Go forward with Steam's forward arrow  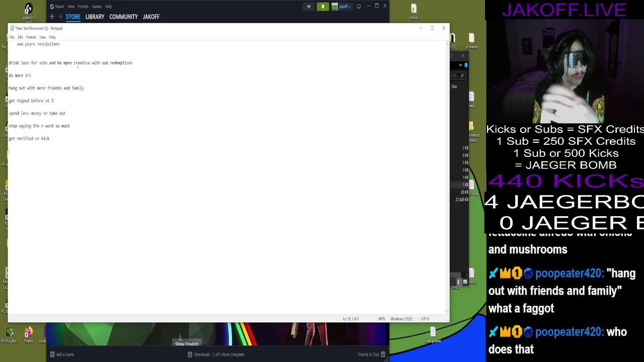tap(60, 17)
